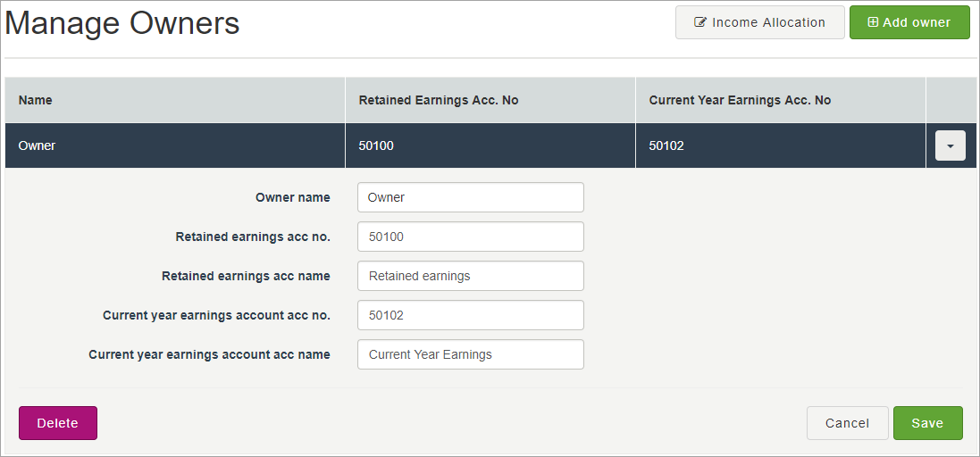Screen dimensions: 980x457
Task: Click the Owner name text field
Action: click(x=470, y=197)
